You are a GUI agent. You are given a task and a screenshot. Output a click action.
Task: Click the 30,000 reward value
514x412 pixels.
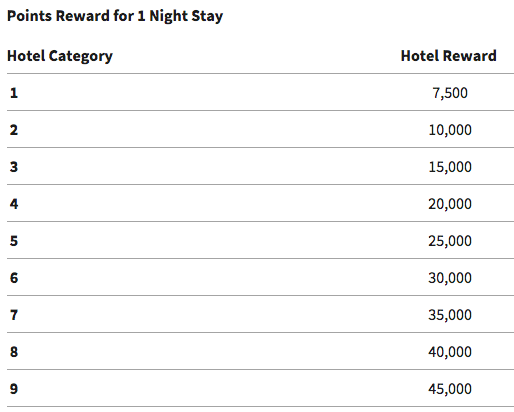(450, 278)
